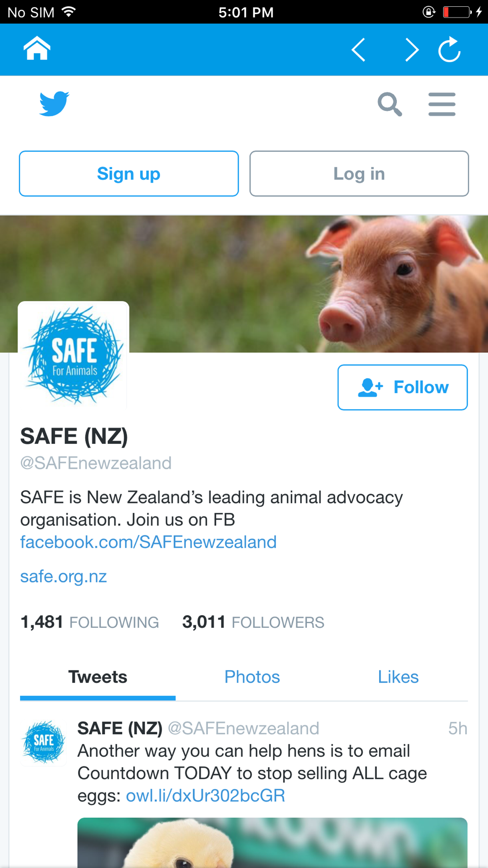
Task: Reload the page with refresh icon
Action: click(x=449, y=49)
